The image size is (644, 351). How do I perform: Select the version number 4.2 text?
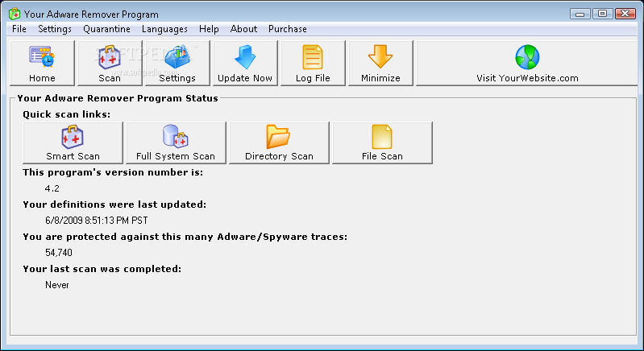pos(52,188)
